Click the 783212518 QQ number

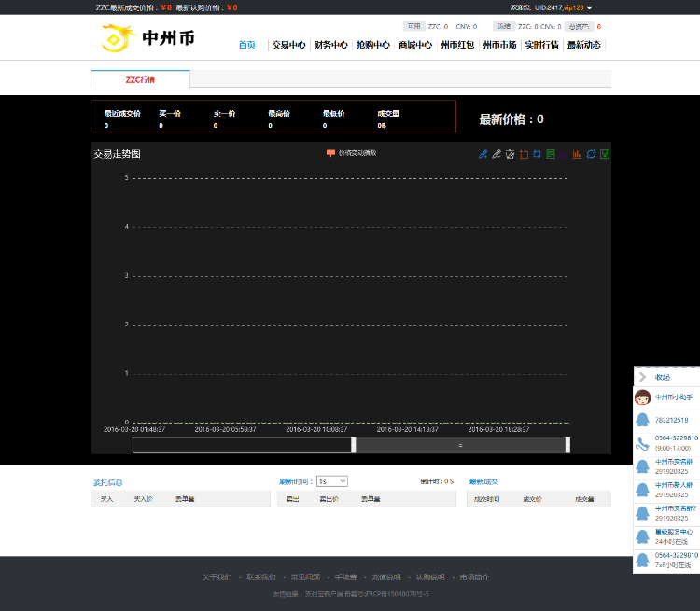[x=671, y=420]
